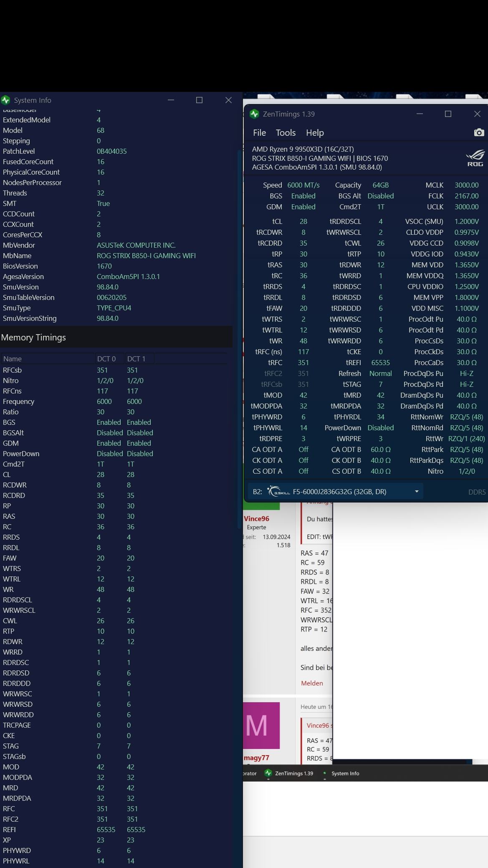Image resolution: width=488 pixels, height=868 pixels.
Task: Open the File menu in ZenTimings
Action: pos(259,133)
